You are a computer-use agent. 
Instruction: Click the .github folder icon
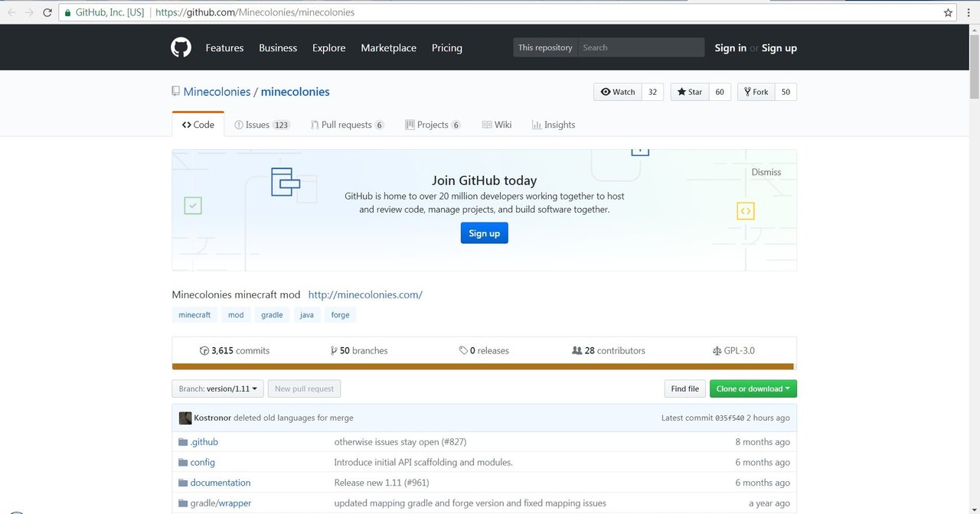point(183,442)
